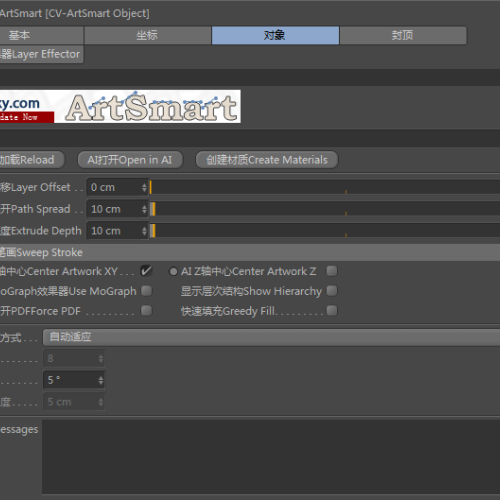Collapse the Sweep Stroke section header
Viewport: 500px width, 500px height.
(250, 252)
